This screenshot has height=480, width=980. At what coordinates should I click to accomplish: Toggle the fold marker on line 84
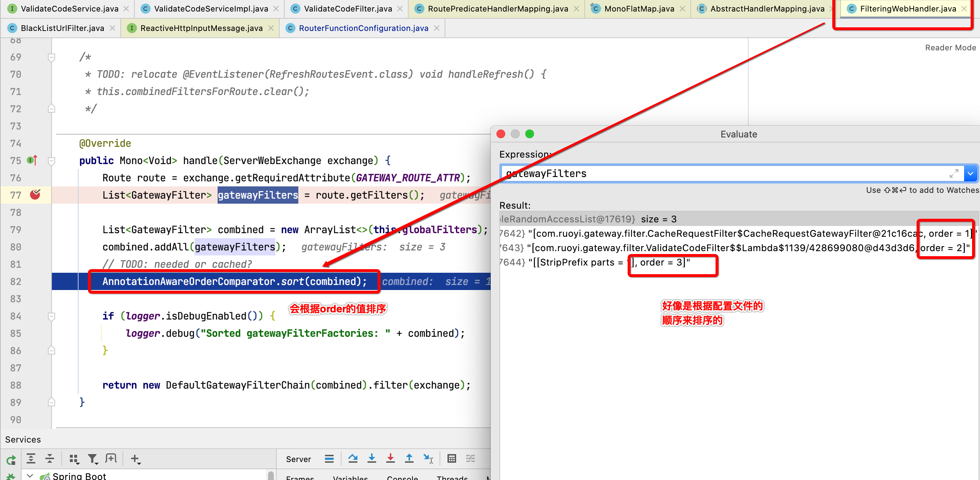52,316
